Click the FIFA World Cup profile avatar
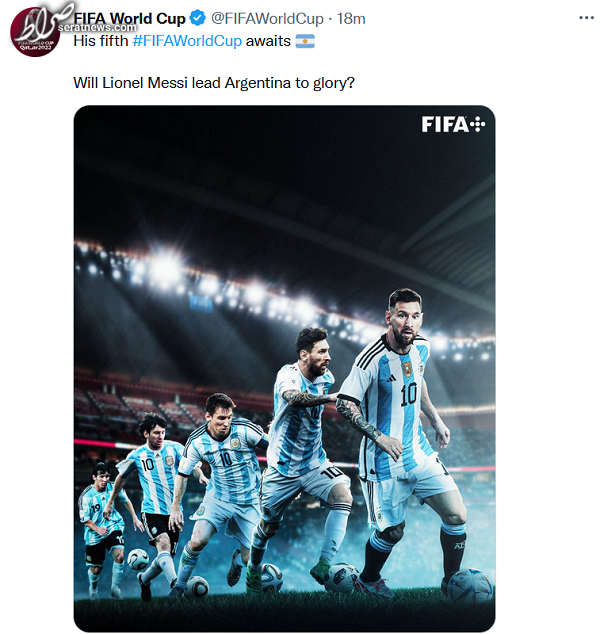Screen dimensions: 600x634 point(35,32)
